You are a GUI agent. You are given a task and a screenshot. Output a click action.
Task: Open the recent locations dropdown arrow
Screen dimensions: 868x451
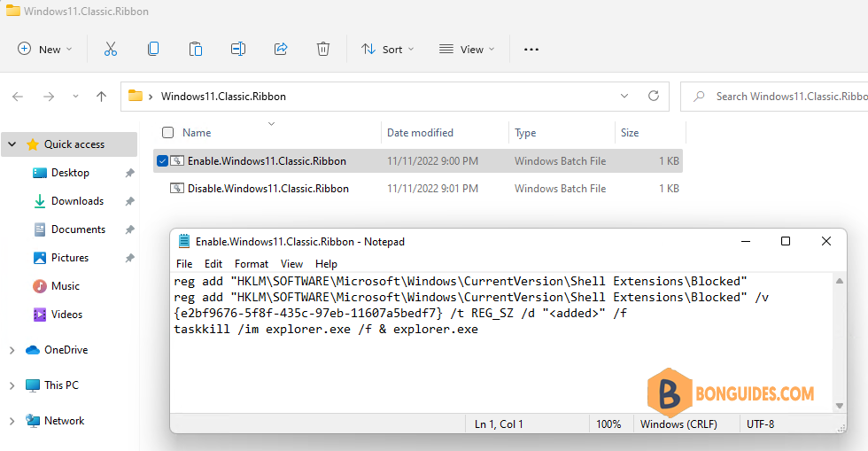tap(75, 97)
